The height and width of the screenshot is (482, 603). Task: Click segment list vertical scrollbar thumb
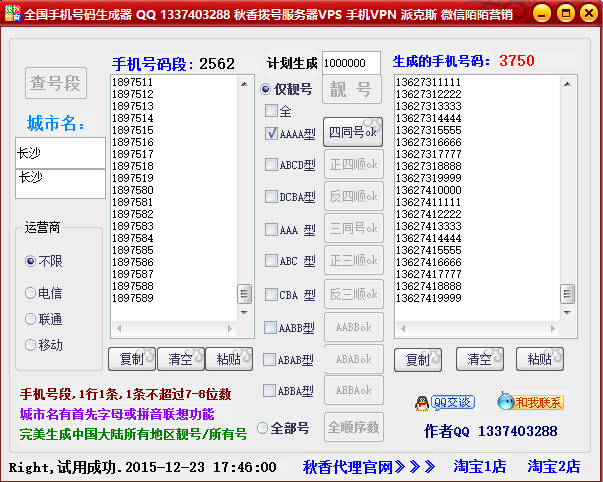244,294
